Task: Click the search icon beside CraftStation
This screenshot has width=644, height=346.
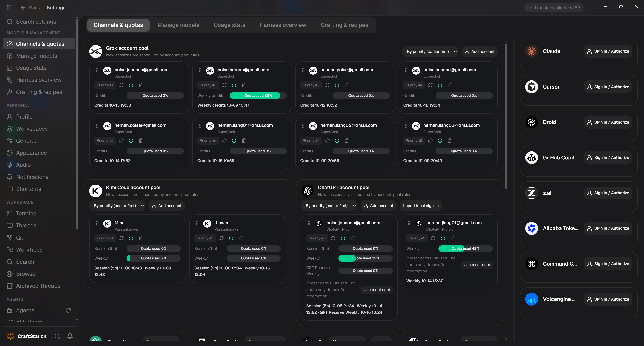Action: pos(57,336)
